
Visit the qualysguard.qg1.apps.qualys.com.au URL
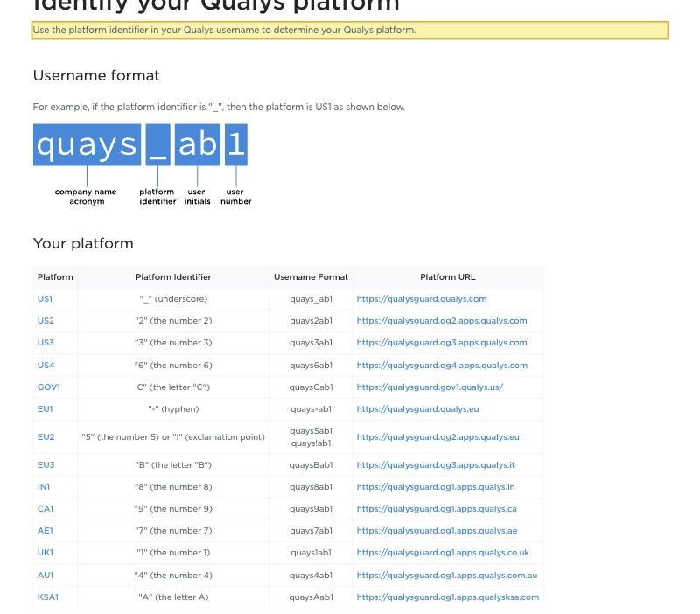447,576
